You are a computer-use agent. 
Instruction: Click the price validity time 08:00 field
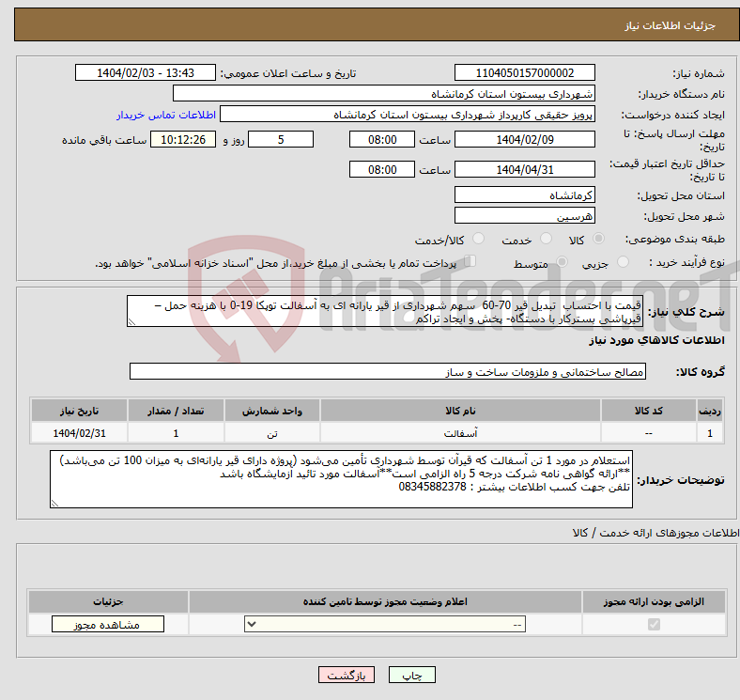[382, 169]
